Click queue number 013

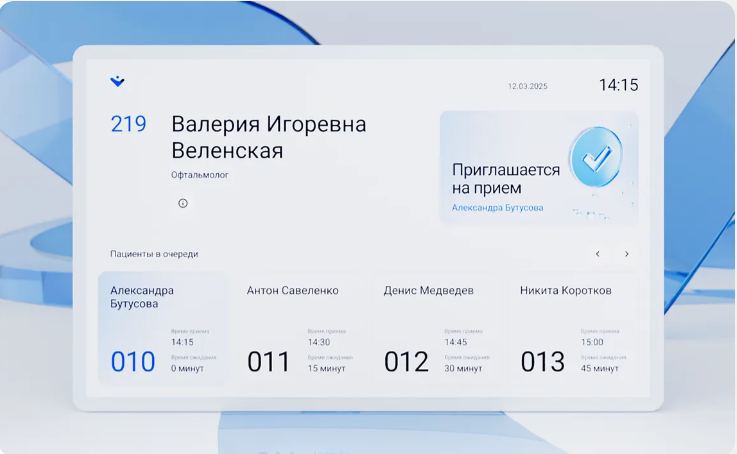pyautogui.click(x=542, y=361)
